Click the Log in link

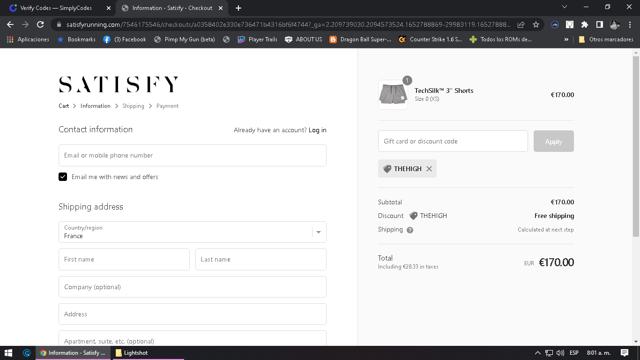pos(317,130)
